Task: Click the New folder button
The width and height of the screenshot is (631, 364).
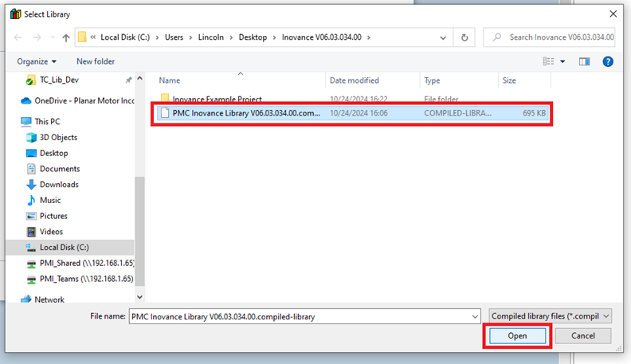Action: point(96,61)
